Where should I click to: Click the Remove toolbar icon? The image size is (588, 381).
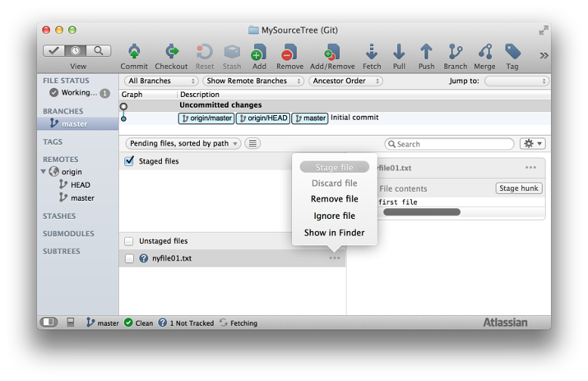(x=290, y=52)
